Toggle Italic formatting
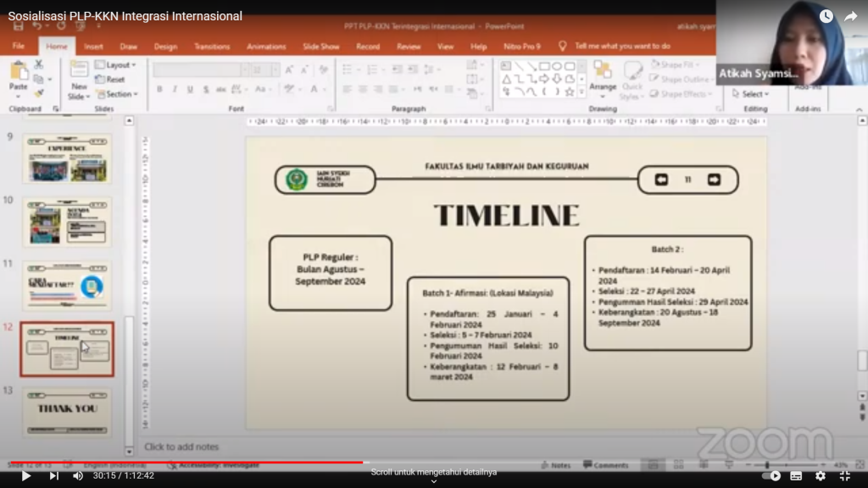The image size is (868, 488). tap(175, 89)
